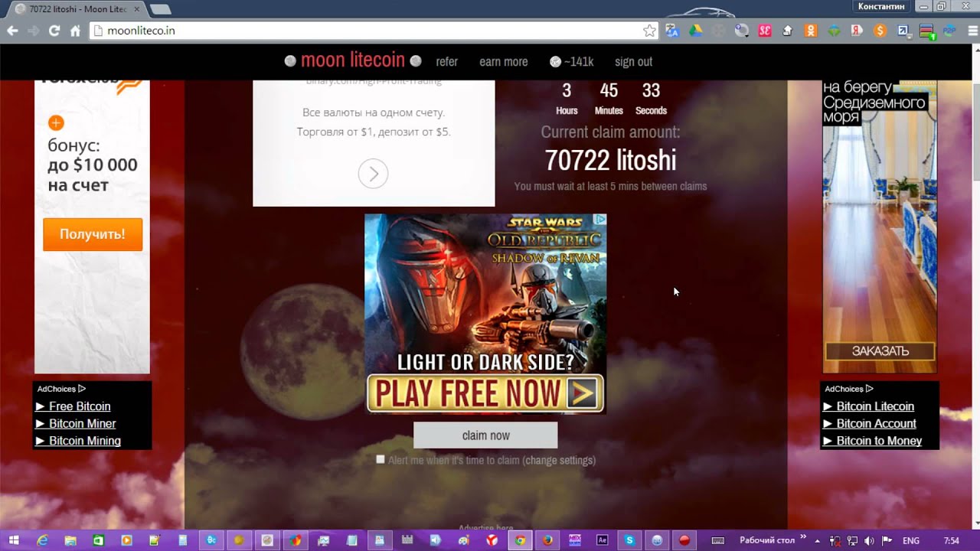Screen dimensions: 980x551
Task: Bookmark this page with the star icon
Action: click(x=649, y=31)
